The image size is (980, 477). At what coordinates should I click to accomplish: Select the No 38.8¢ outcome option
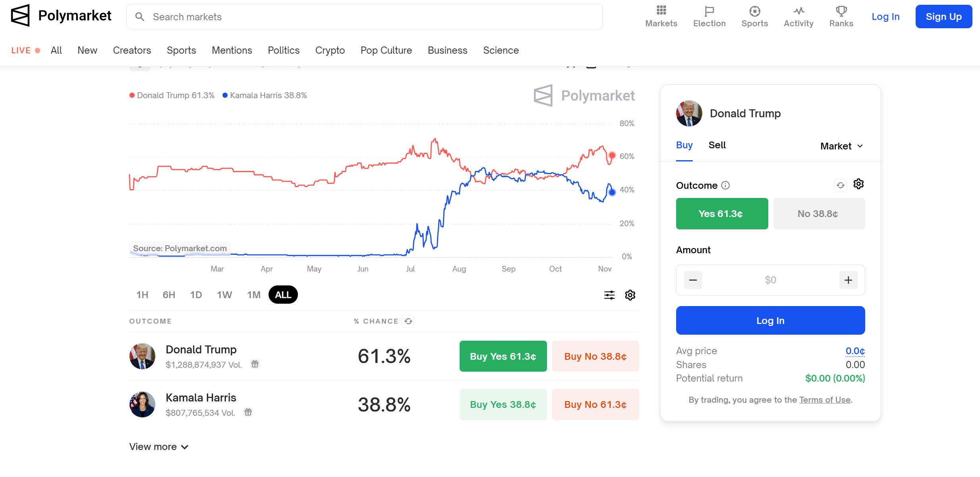click(819, 214)
